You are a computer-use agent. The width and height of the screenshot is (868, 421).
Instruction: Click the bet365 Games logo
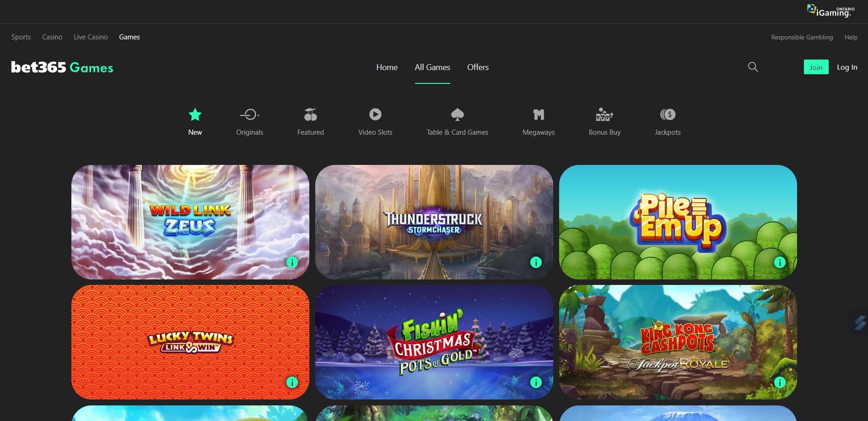tap(62, 67)
